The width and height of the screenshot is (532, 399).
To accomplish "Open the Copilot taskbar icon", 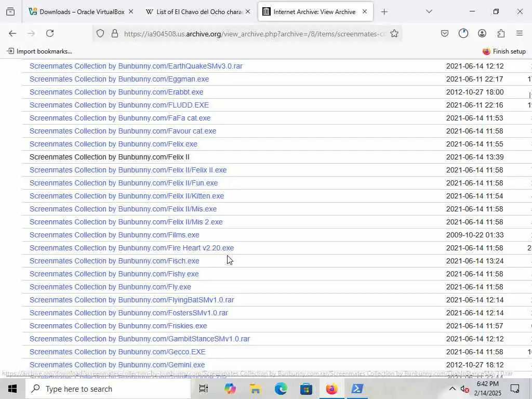I will 230,389.
